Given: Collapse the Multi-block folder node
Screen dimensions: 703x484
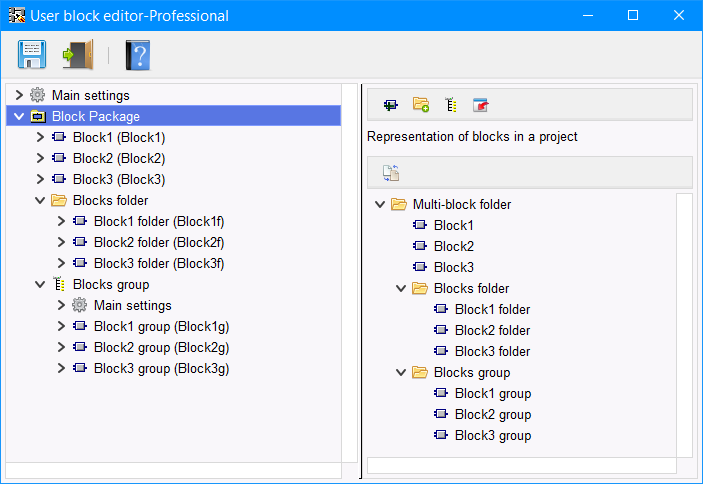Looking at the screenshot, I should point(380,204).
